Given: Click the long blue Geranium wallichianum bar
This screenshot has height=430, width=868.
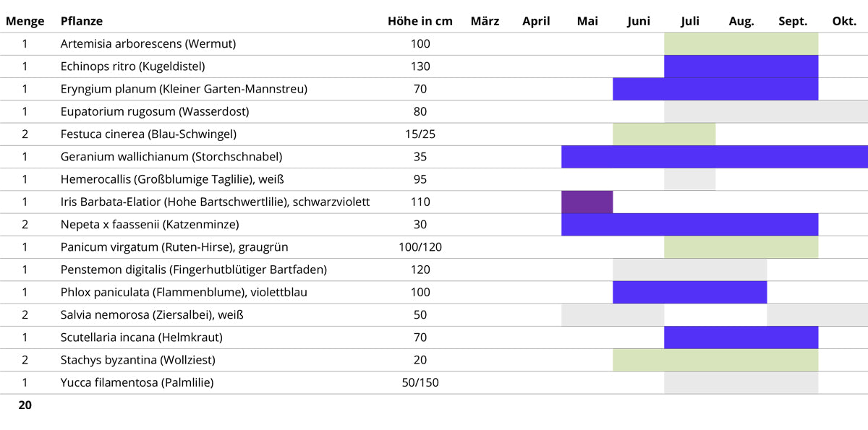Looking at the screenshot, I should [x=715, y=157].
